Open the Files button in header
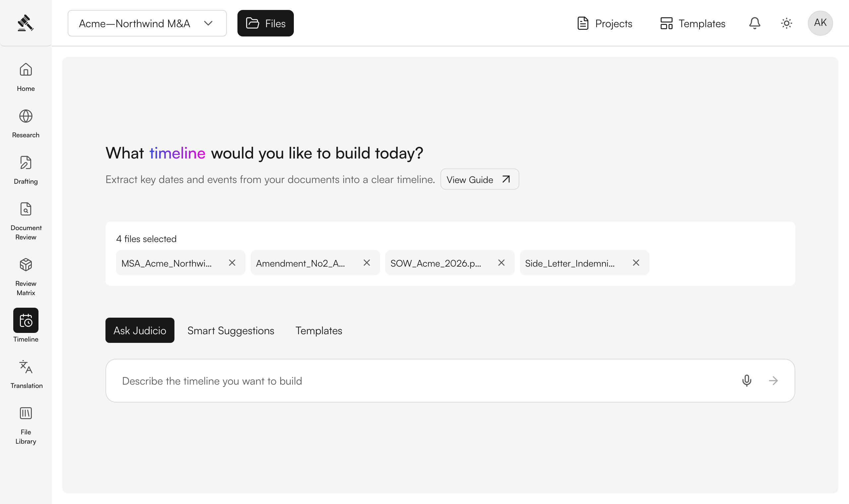Screen dimensions: 849x504 pyautogui.click(x=266, y=23)
